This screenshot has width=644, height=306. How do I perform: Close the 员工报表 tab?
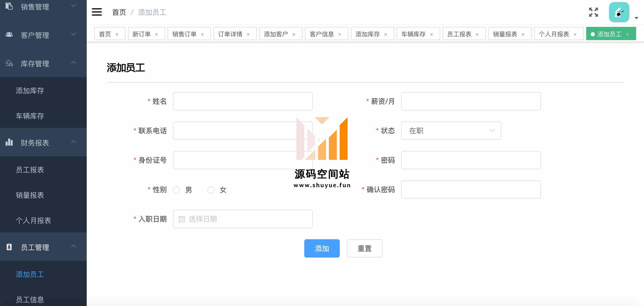tap(477, 34)
